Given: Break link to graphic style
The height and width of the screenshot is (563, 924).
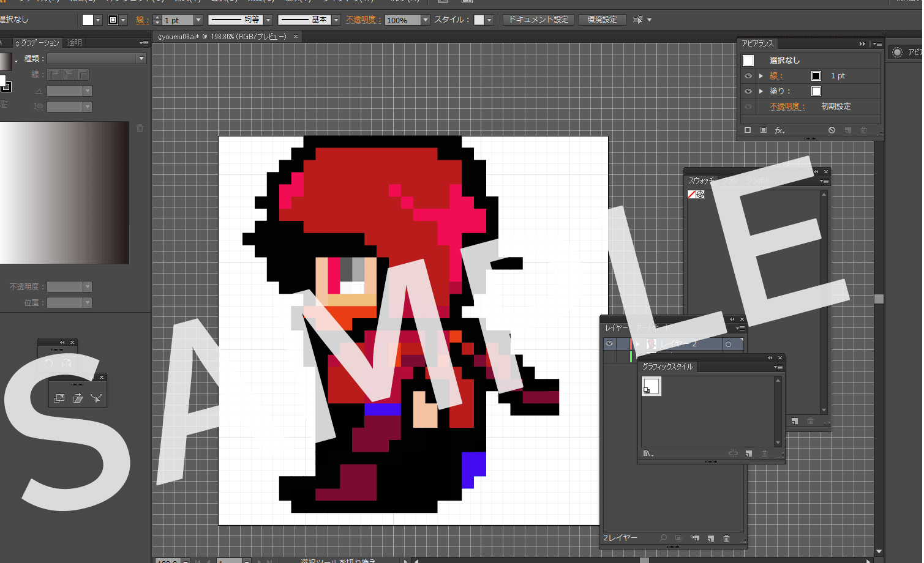Looking at the screenshot, I should [x=733, y=454].
